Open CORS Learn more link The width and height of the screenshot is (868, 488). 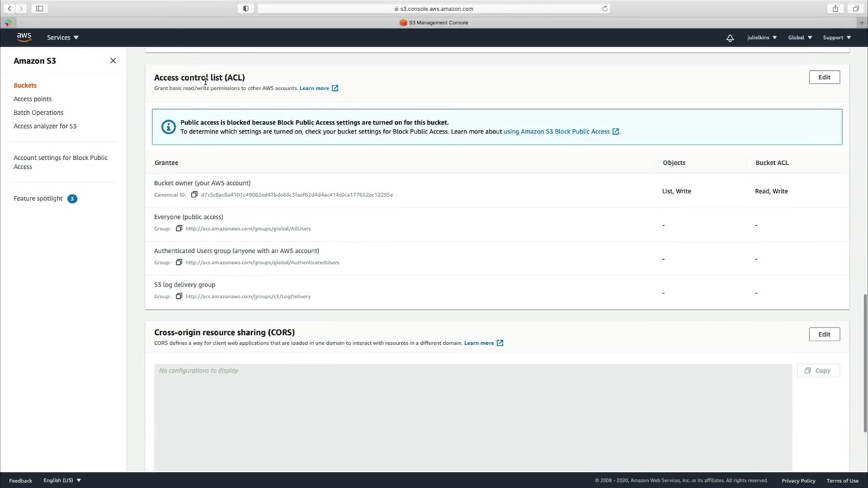pyautogui.click(x=479, y=343)
